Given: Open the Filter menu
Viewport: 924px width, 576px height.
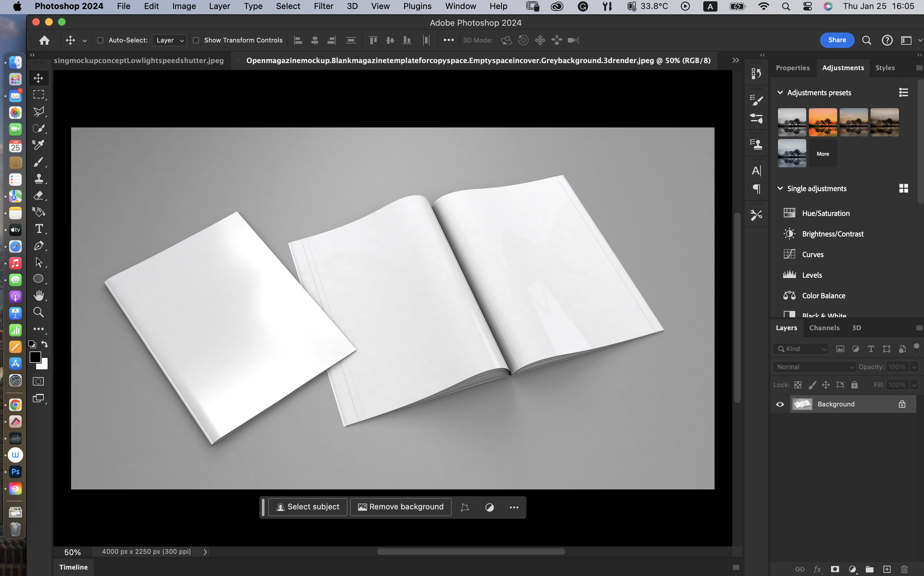Looking at the screenshot, I should click(x=323, y=6).
